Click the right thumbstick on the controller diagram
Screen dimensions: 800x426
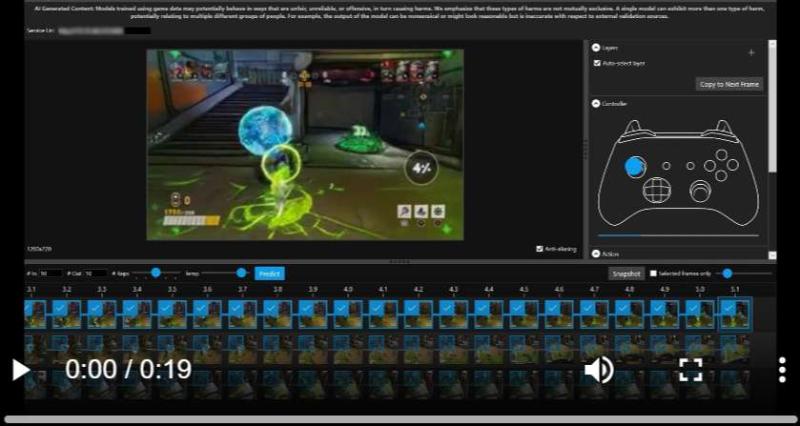point(701,190)
